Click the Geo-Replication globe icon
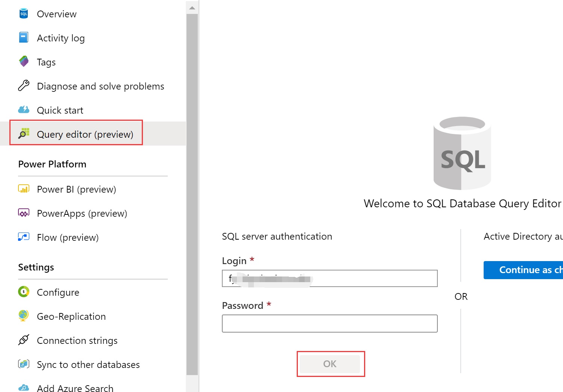 click(x=24, y=316)
